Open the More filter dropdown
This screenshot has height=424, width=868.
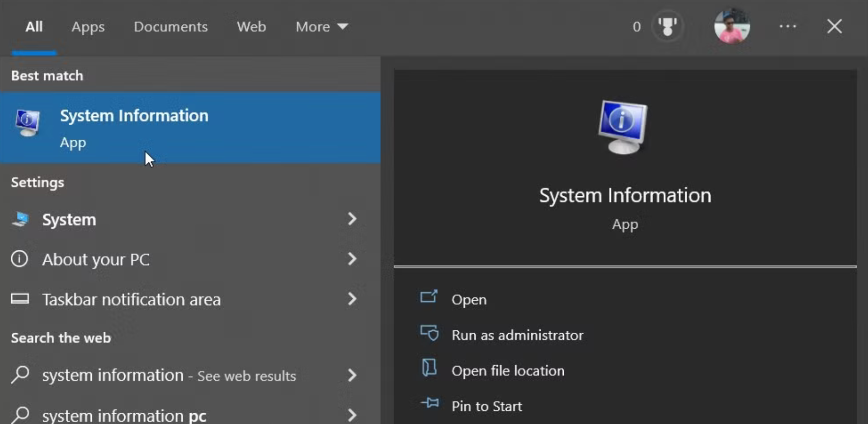tap(321, 27)
